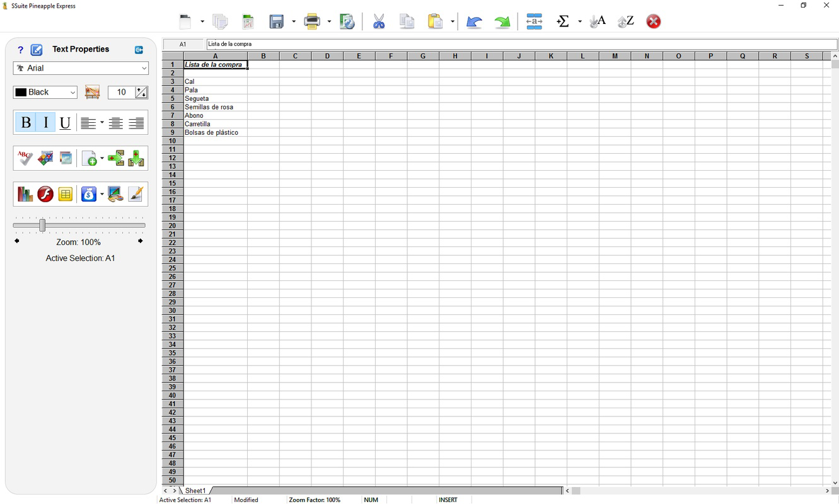The height and width of the screenshot is (504, 839).
Task: Click the zoom slider handle
Action: (42, 225)
